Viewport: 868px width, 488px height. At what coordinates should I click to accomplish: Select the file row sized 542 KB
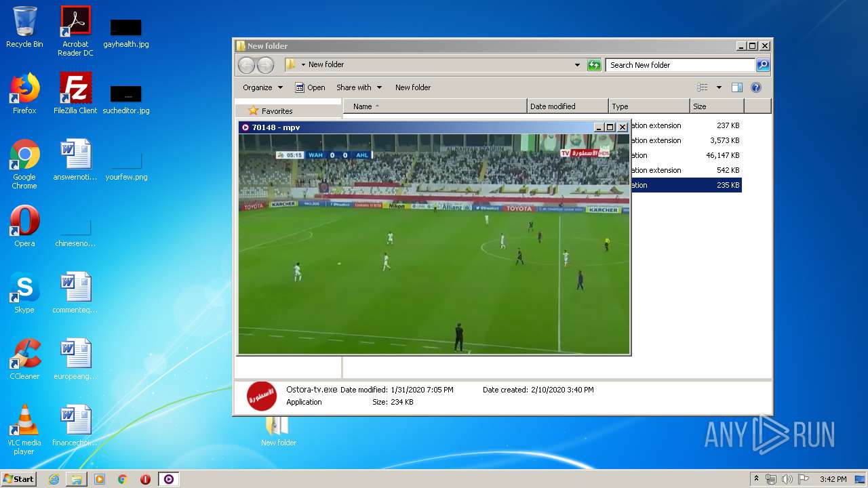(686, 170)
